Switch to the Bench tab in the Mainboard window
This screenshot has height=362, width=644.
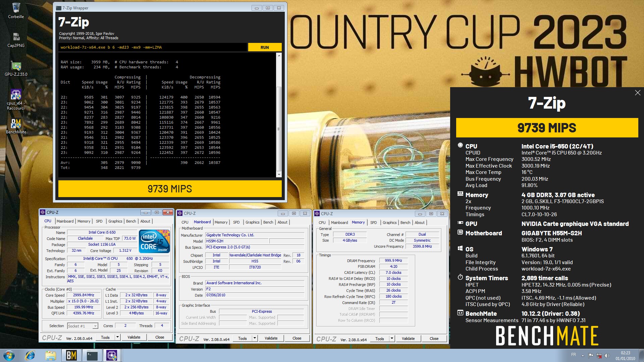(x=268, y=222)
